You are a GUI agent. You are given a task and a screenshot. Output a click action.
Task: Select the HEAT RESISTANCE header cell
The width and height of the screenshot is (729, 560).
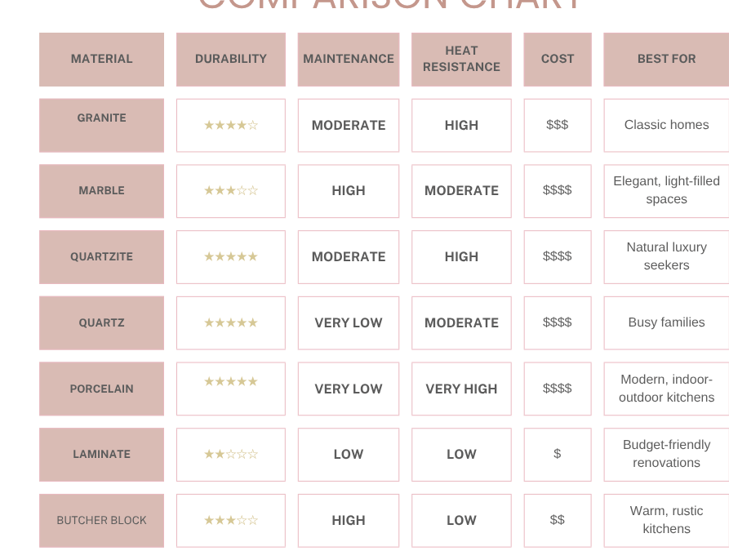[461, 59]
